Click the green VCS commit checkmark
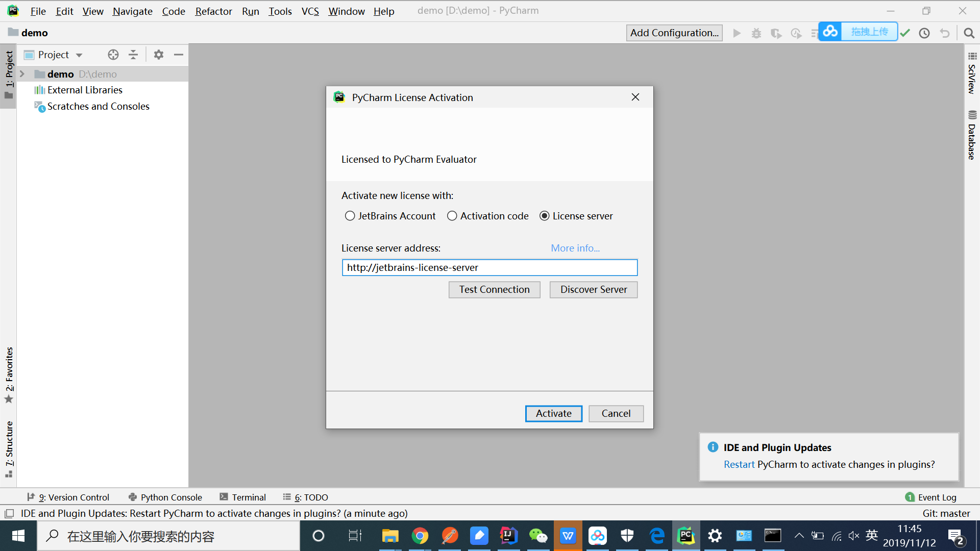 click(905, 33)
